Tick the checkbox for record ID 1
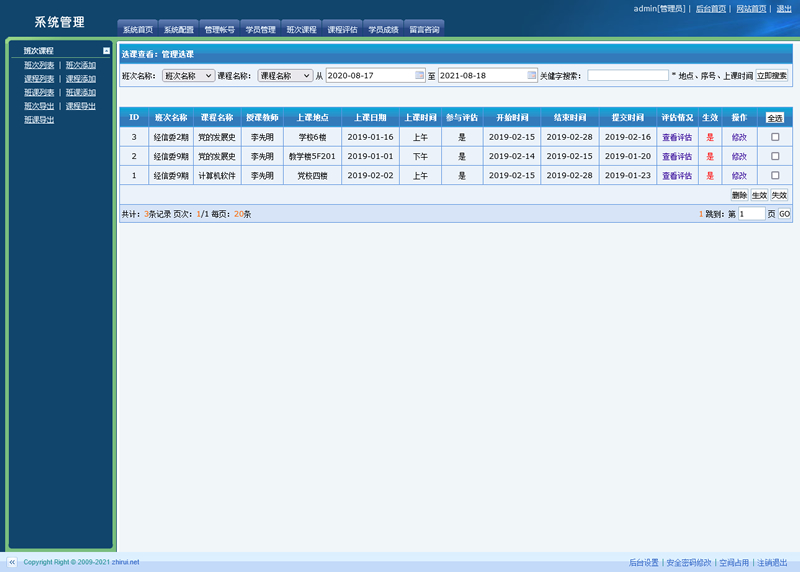Screen dimensions: 800x572 (x=775, y=175)
